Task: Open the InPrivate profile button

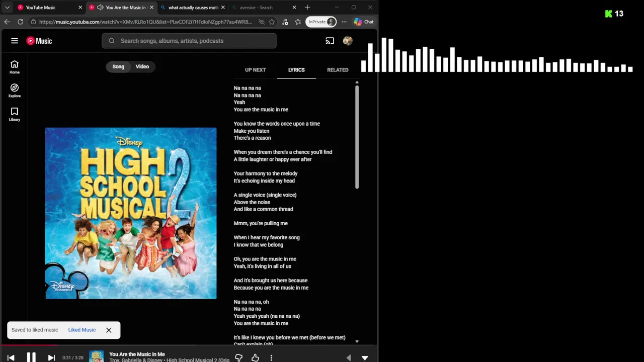Action: pos(322,22)
